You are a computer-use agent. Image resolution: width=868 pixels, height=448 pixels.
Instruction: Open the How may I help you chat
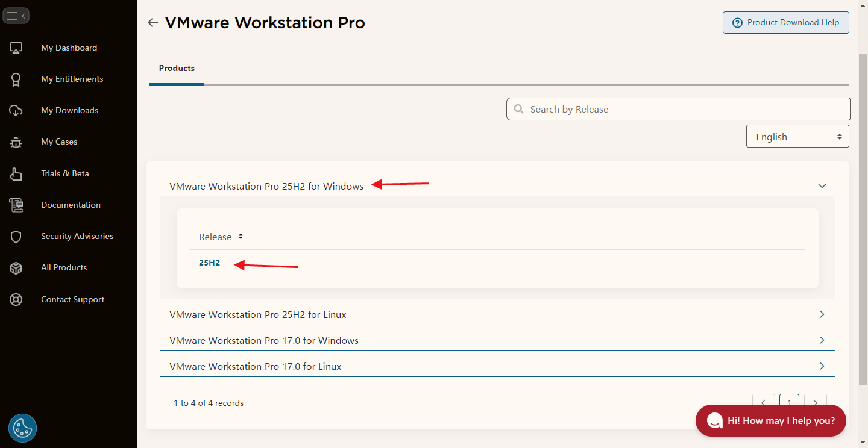click(771, 421)
